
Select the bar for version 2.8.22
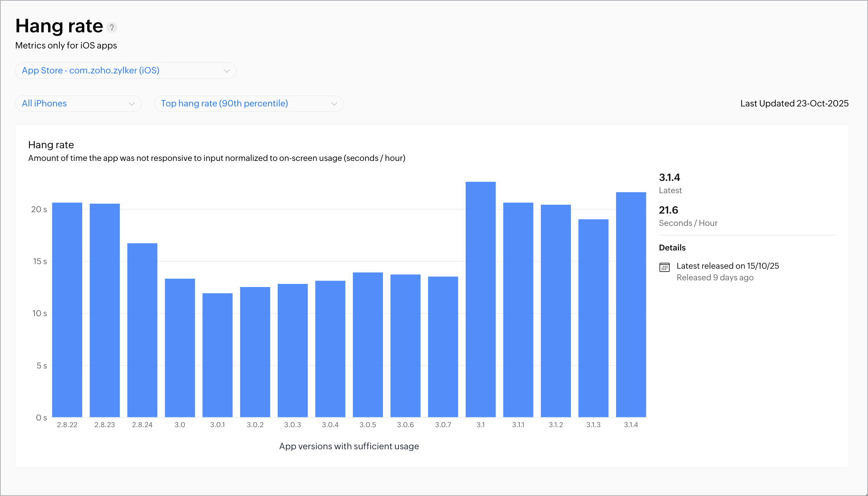coord(67,310)
